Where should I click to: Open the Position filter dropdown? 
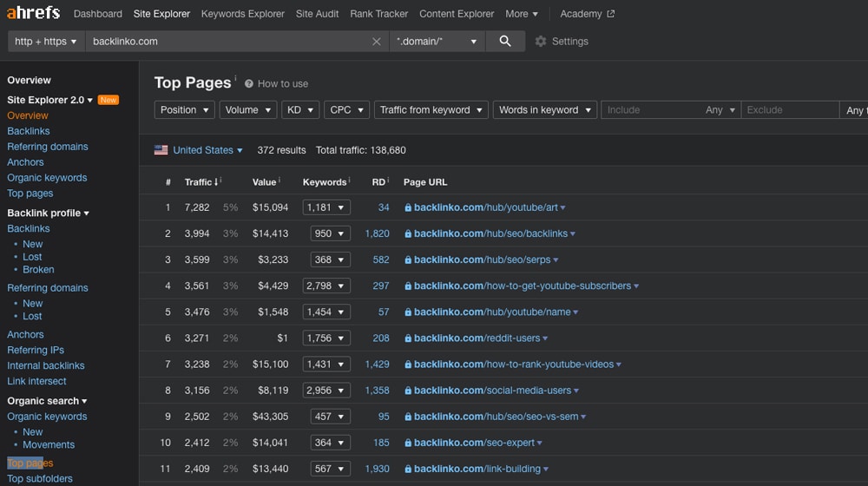184,109
